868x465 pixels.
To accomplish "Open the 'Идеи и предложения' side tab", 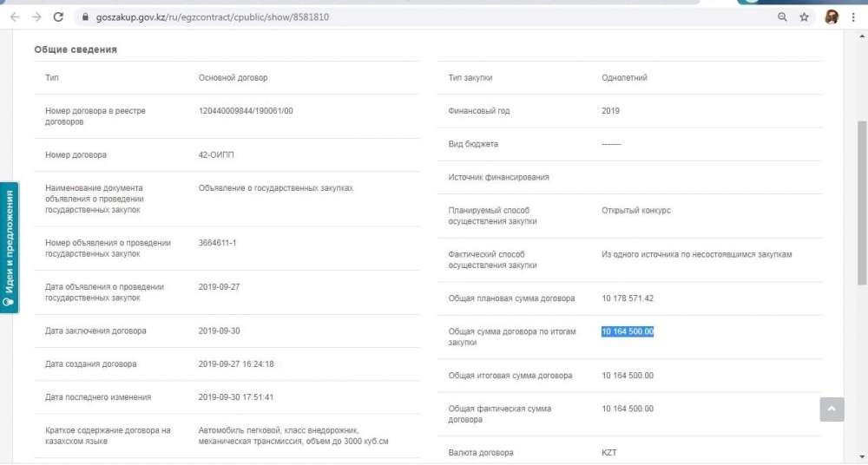I will point(10,241).
